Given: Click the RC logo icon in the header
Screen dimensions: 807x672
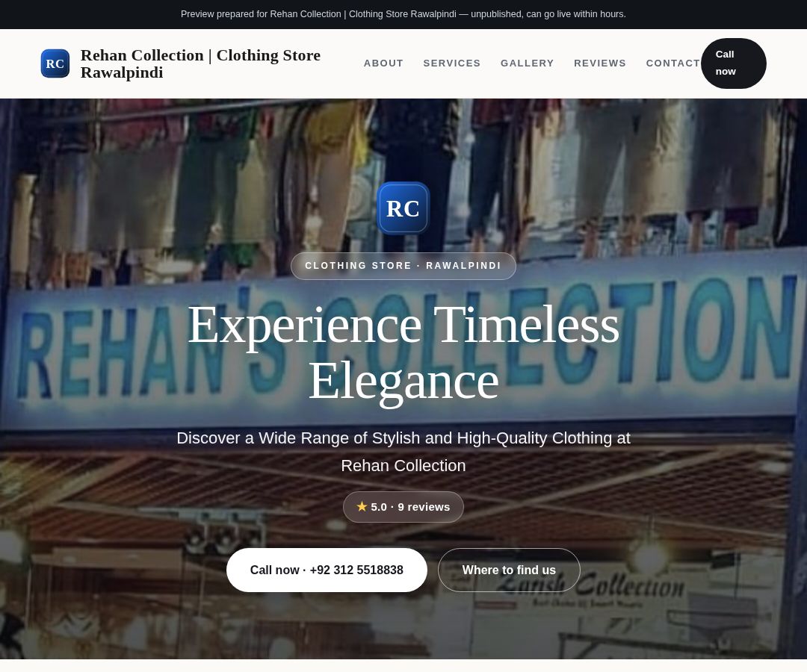Looking at the screenshot, I should pyautogui.click(x=55, y=63).
